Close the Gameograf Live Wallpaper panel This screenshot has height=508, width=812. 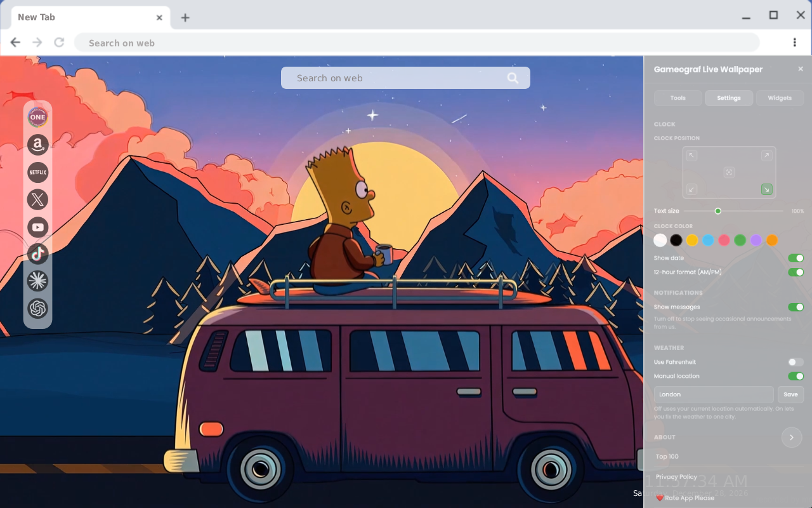801,69
